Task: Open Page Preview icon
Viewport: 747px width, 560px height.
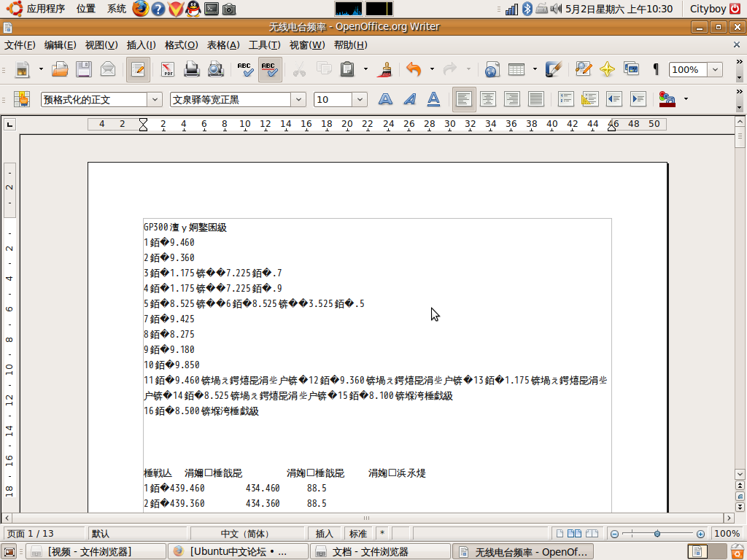Action: [x=216, y=69]
